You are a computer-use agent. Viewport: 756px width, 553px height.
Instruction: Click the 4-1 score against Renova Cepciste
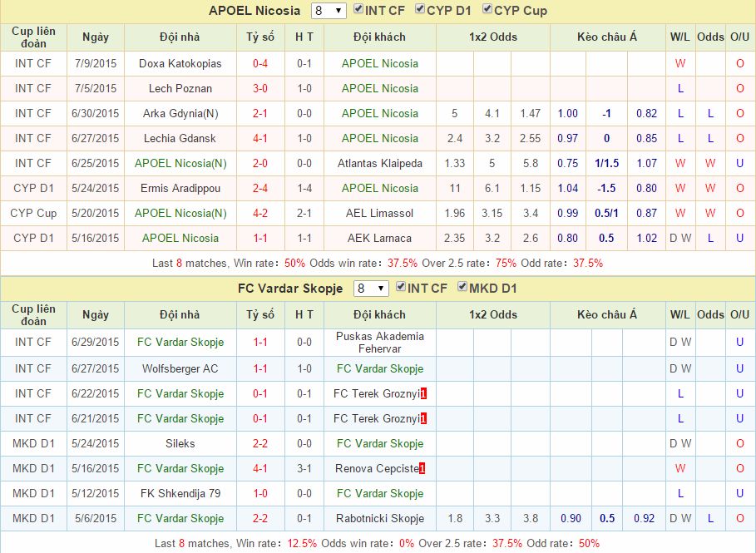[260, 469]
